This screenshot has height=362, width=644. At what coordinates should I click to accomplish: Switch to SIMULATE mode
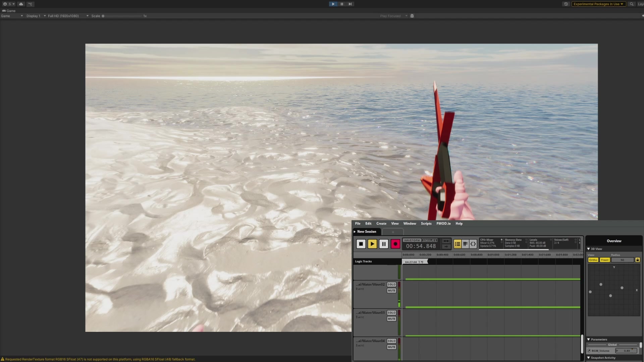pos(429,240)
